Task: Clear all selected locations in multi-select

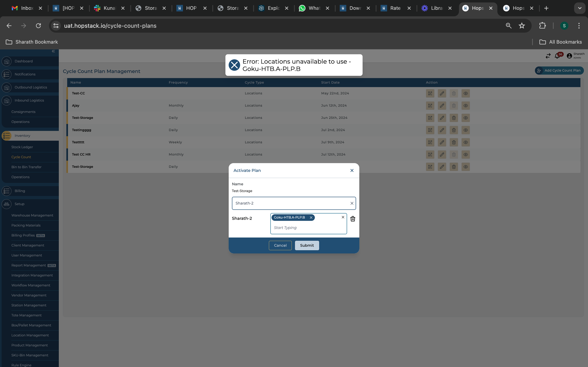Action: 343,217
